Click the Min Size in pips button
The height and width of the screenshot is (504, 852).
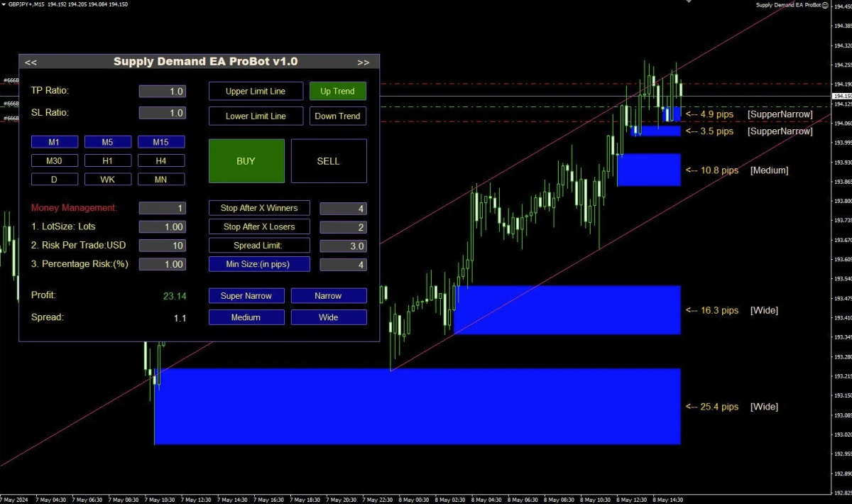point(259,264)
